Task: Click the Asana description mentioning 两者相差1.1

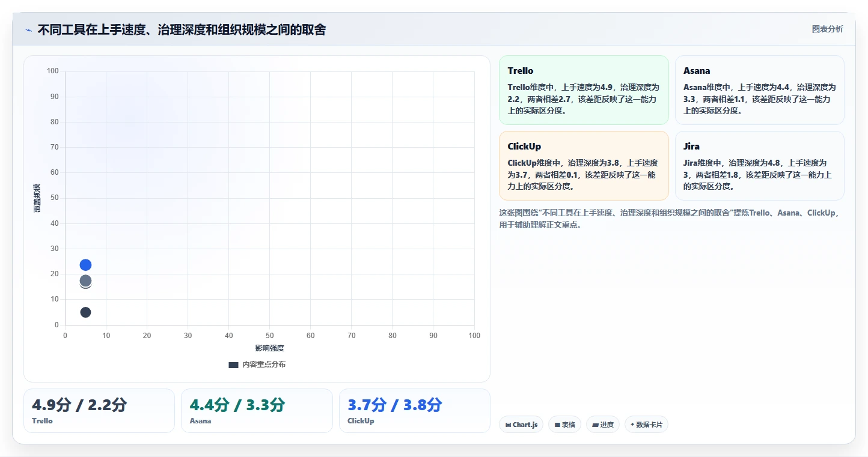Action: pyautogui.click(x=760, y=99)
